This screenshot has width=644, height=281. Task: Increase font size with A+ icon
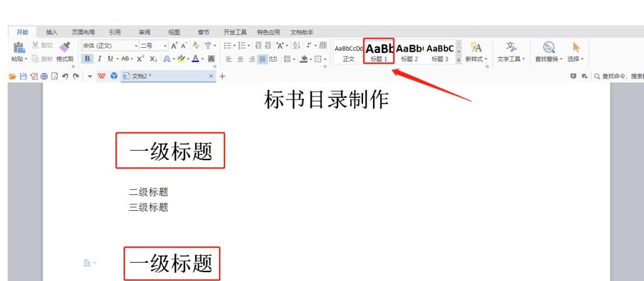coord(174,45)
